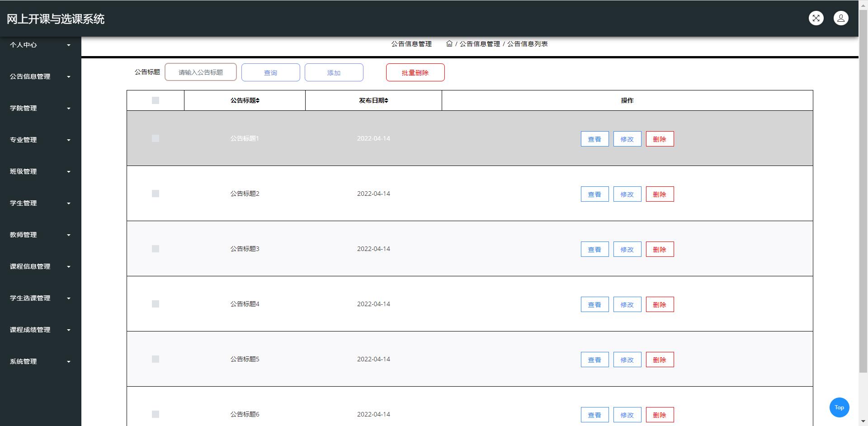The image size is (868, 426).
Task: Expand the 公告信息管理 menu arrow
Action: (69, 77)
